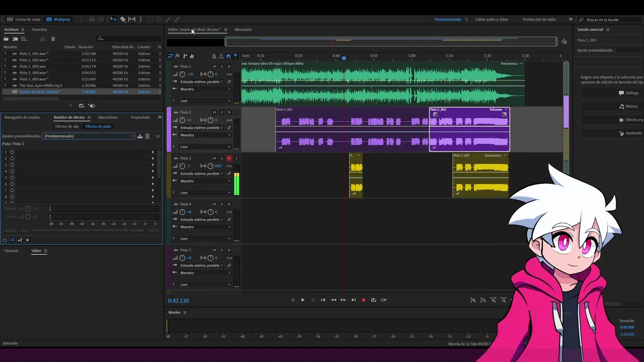Delete selected file with trash icon in Archivos
The image size is (644, 362).
click(x=53, y=39)
